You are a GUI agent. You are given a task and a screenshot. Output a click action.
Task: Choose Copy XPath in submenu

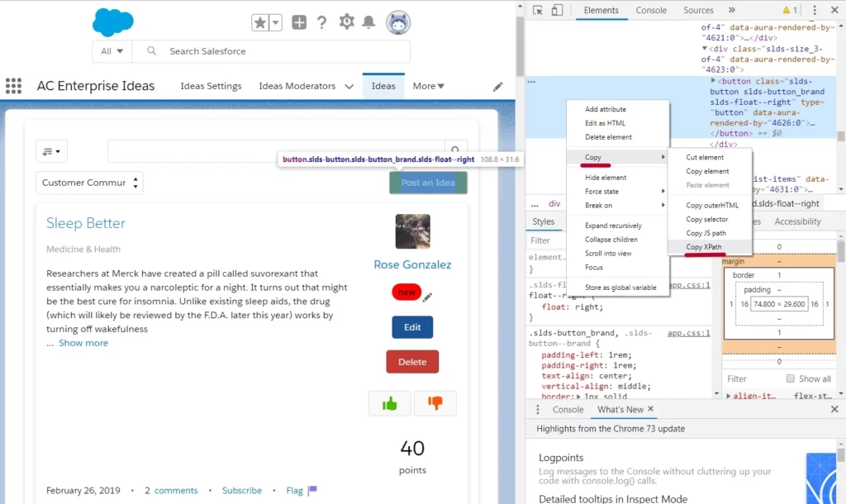710,246
